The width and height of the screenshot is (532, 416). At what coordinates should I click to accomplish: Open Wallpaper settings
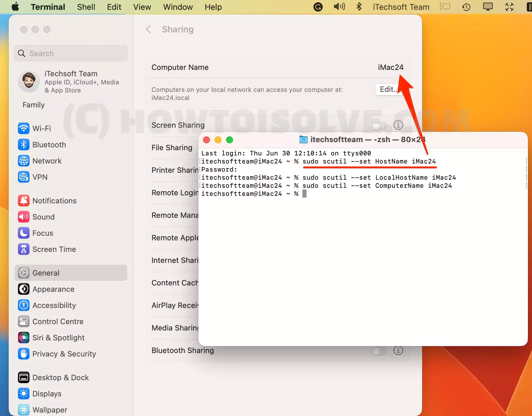coord(71,410)
